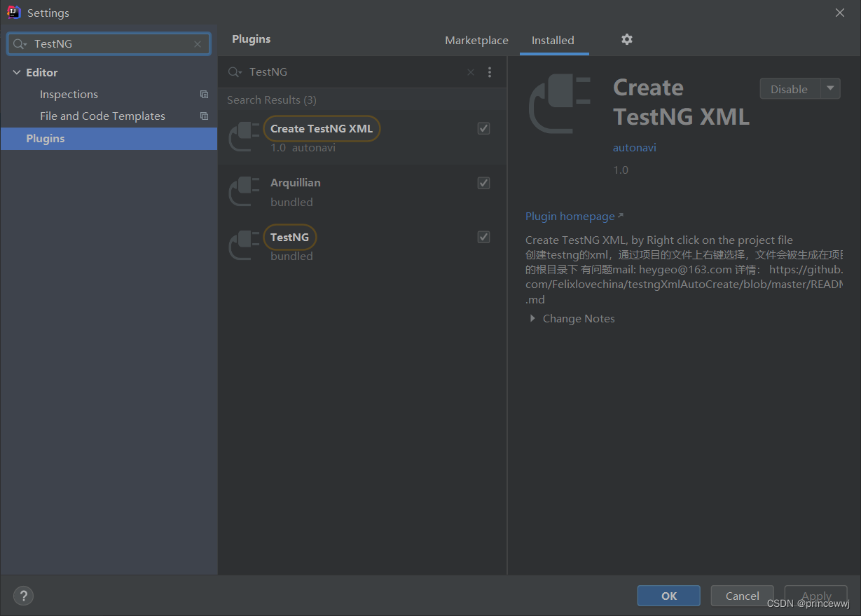Focus the plugin search input field

pyautogui.click(x=355, y=72)
